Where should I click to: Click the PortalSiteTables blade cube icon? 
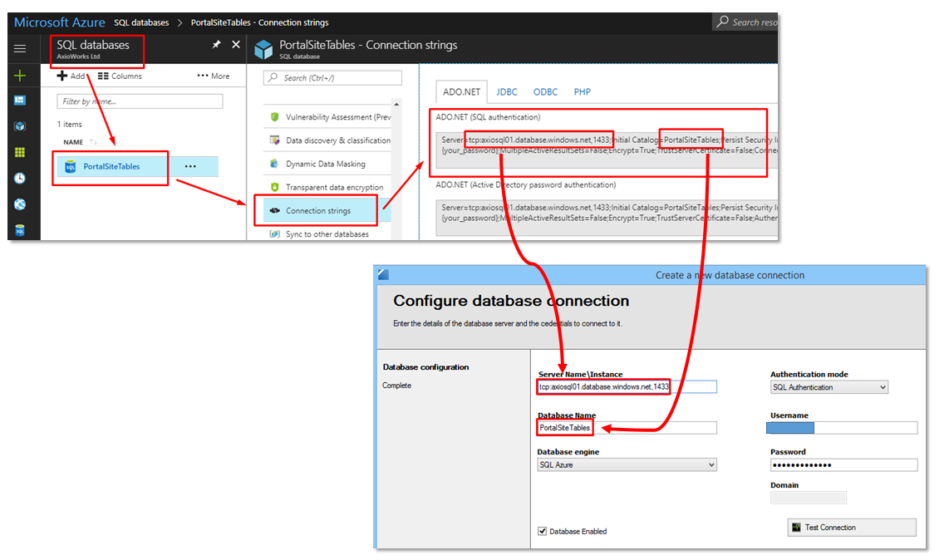264,49
